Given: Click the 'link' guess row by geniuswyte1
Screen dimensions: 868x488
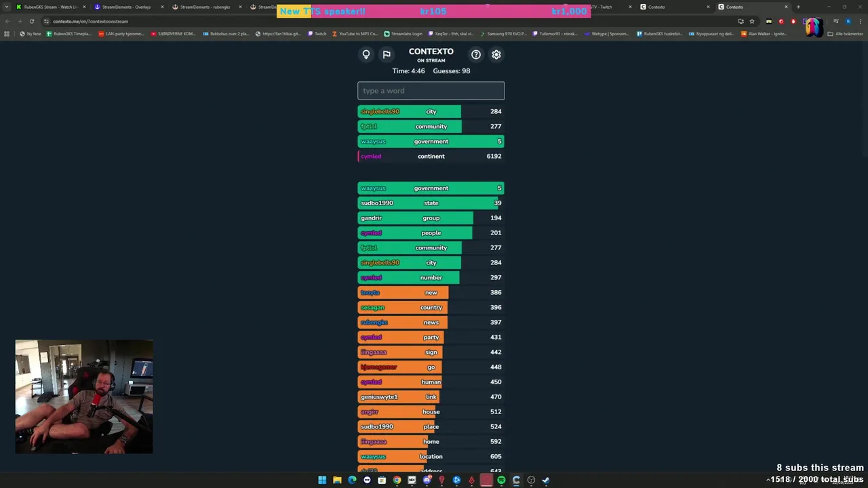Looking at the screenshot, I should pyautogui.click(x=431, y=396).
